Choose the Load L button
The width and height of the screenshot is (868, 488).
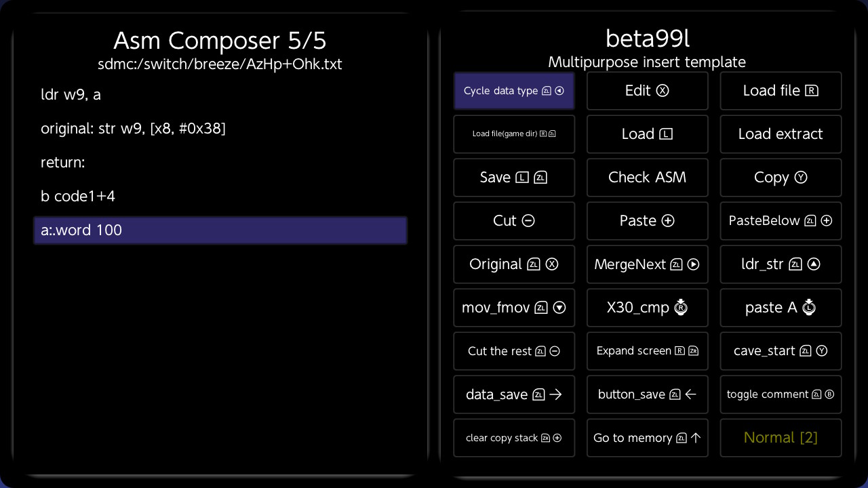647,134
